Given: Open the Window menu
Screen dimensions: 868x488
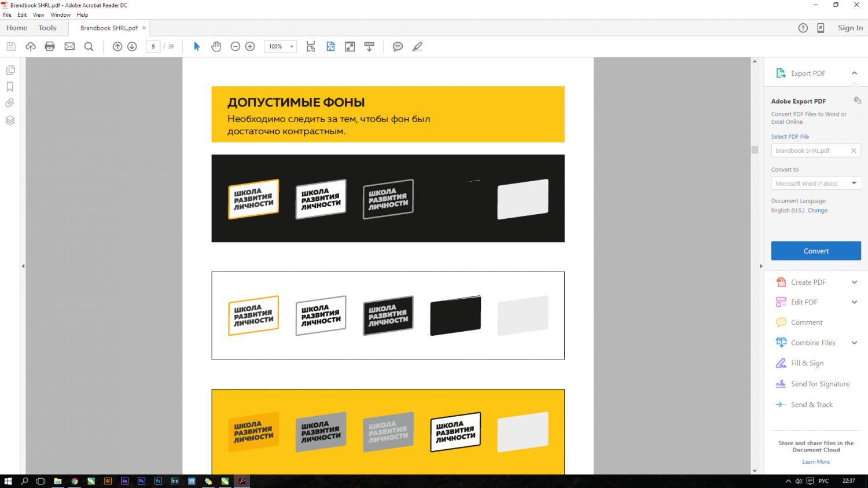Looking at the screenshot, I should click(60, 15).
